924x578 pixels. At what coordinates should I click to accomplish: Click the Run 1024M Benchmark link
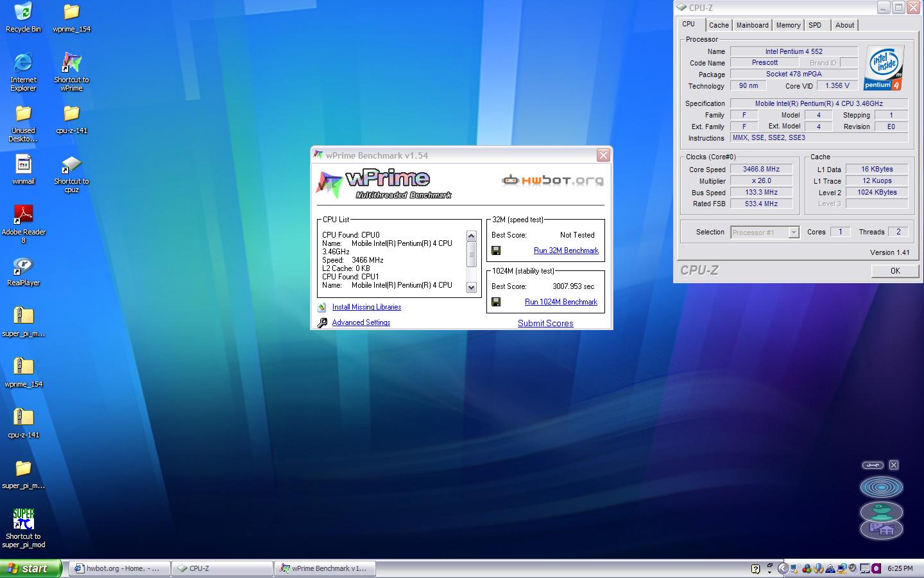tap(561, 302)
